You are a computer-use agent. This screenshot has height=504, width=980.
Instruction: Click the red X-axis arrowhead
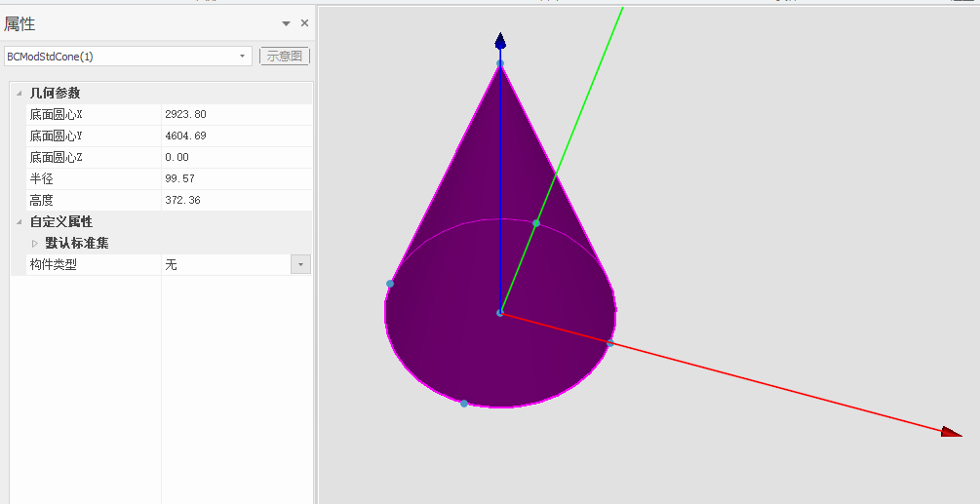click(951, 431)
